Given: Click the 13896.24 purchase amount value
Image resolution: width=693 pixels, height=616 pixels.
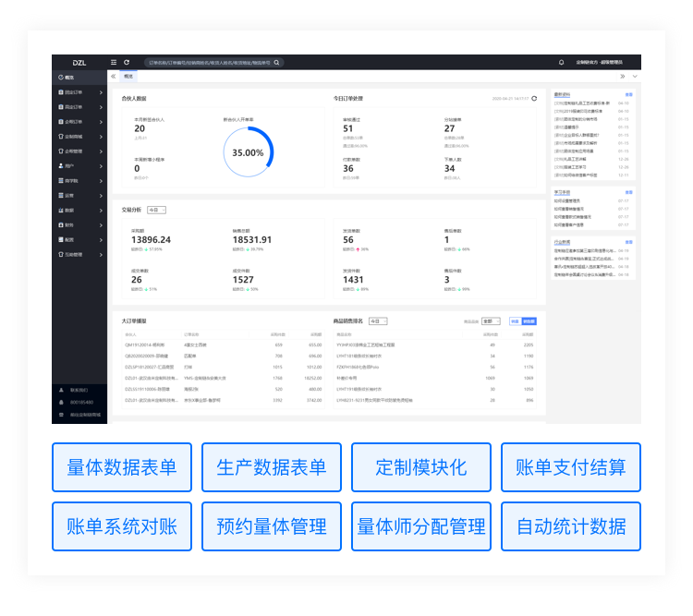Looking at the screenshot, I should coord(152,240).
